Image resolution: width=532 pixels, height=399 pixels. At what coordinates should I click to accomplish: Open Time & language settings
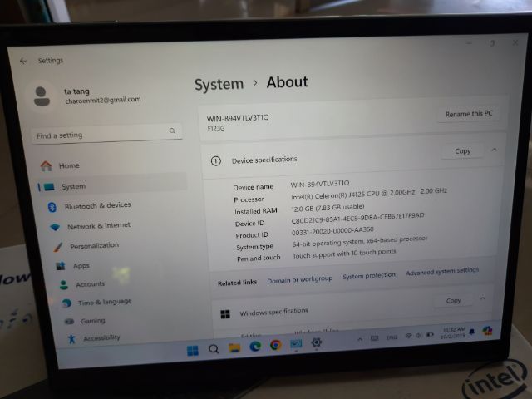[104, 302]
